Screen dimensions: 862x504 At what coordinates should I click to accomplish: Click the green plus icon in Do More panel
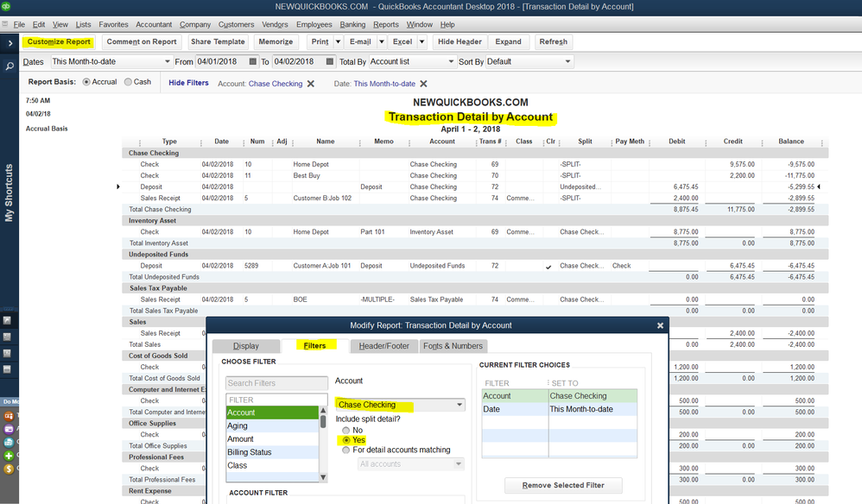point(8,456)
